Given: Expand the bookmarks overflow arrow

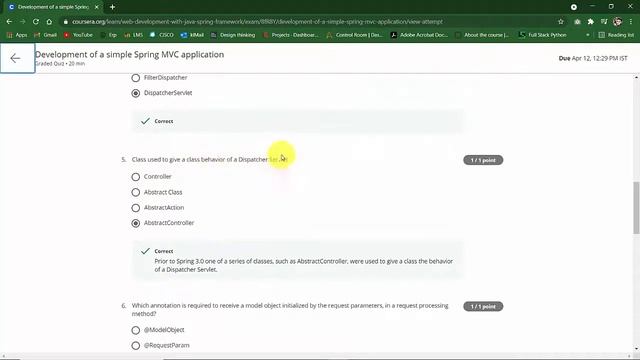Looking at the screenshot, I should tap(588, 35).
